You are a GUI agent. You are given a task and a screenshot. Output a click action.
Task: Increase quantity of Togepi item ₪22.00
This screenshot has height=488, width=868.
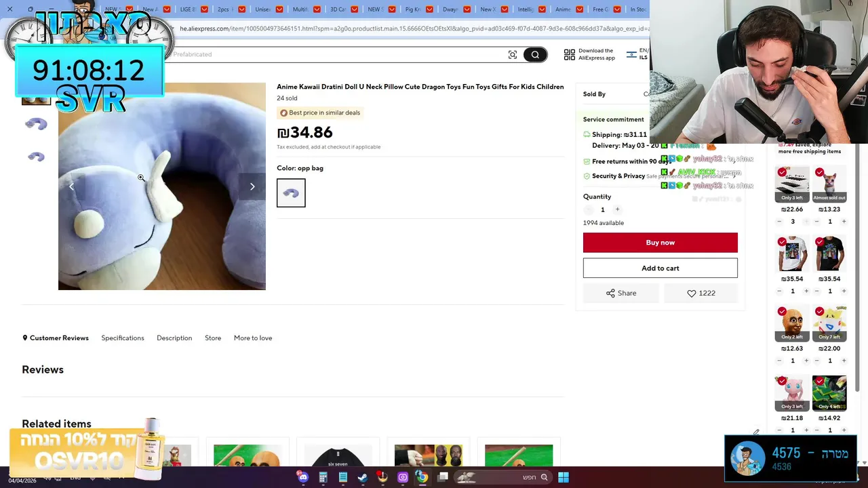[x=844, y=361]
